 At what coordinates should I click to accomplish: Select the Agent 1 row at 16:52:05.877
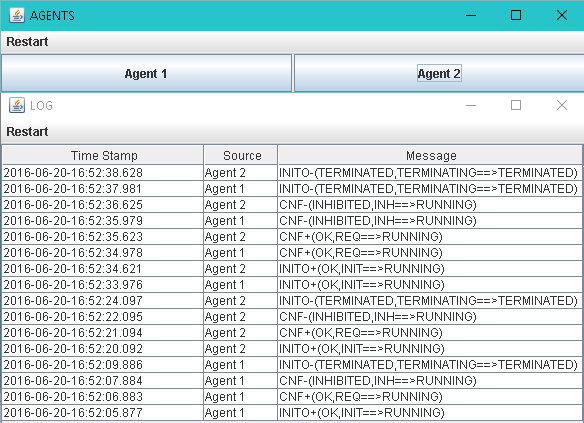coord(292,413)
